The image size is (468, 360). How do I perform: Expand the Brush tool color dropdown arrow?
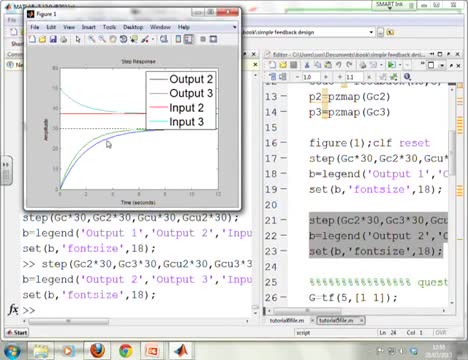[x=153, y=40]
